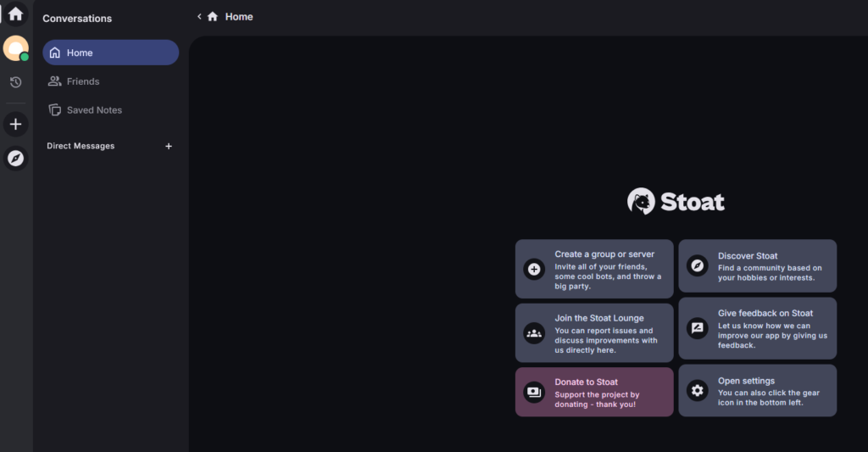The image size is (868, 452).
Task: Click the home icon in the server rail
Action: pyautogui.click(x=15, y=14)
